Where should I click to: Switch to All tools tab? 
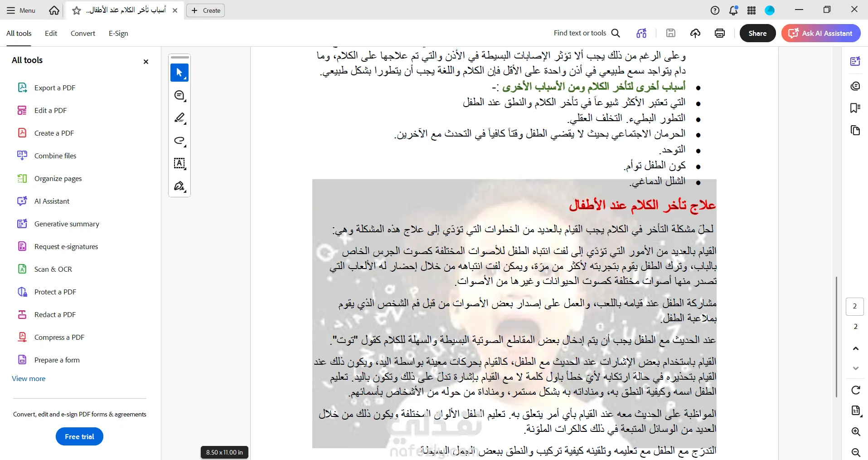click(19, 33)
